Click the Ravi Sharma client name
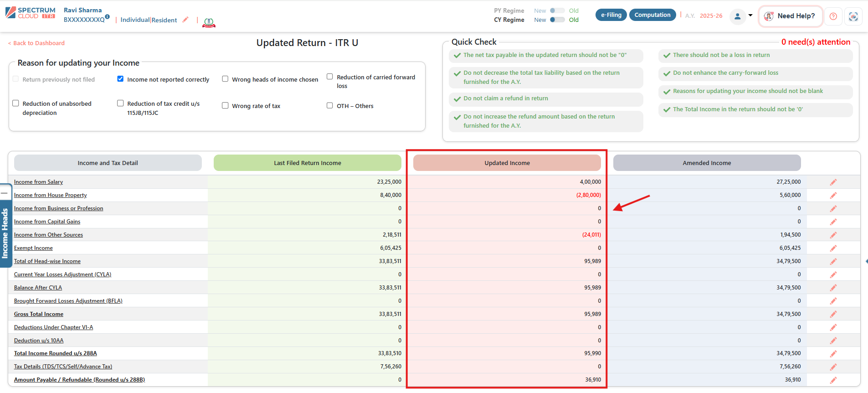Image resolution: width=868 pixels, height=393 pixels. (83, 10)
